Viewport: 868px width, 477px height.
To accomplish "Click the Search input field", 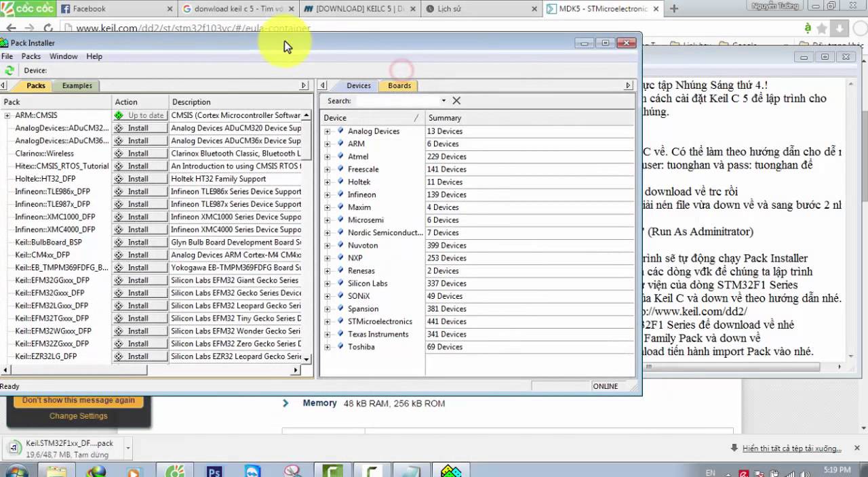I will [397, 100].
